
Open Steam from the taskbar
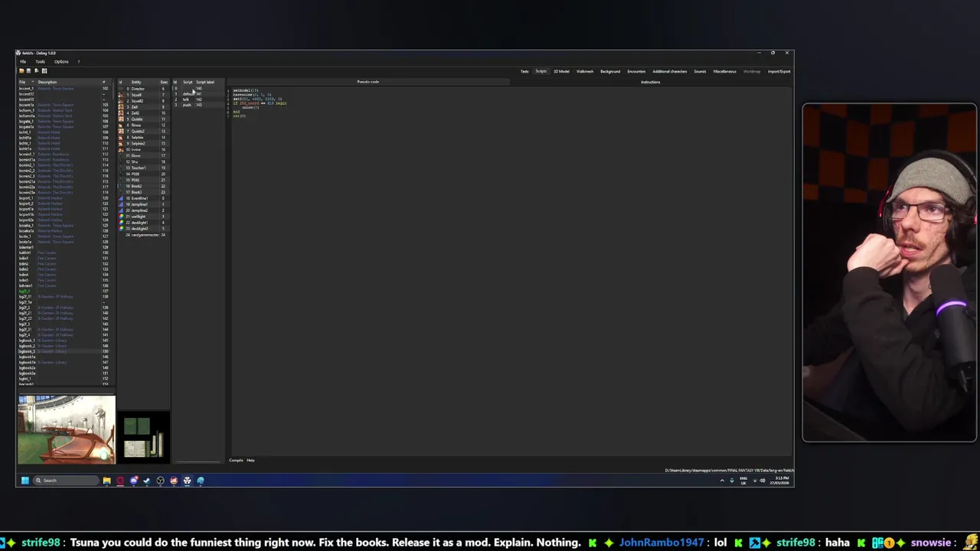tap(147, 481)
